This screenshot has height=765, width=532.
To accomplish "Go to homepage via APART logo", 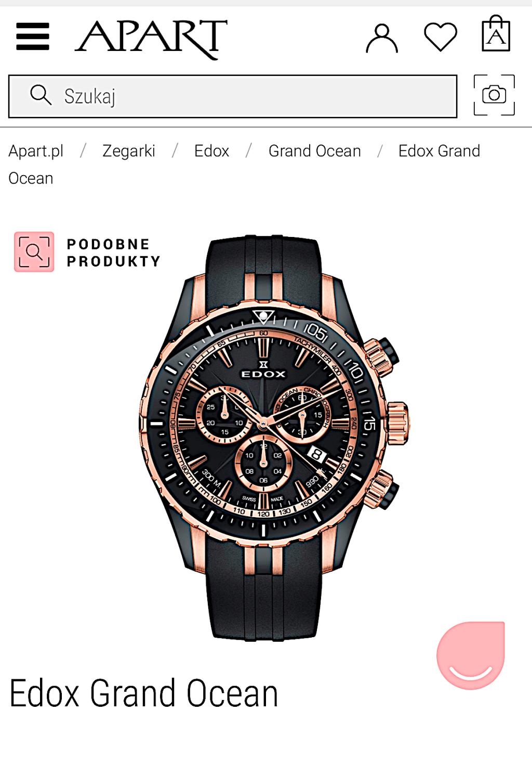I will (151, 38).
